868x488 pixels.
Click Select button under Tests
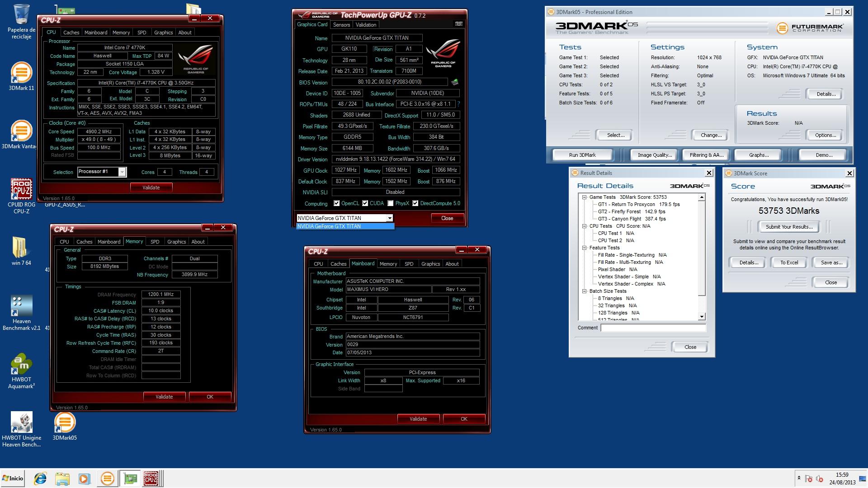click(616, 135)
